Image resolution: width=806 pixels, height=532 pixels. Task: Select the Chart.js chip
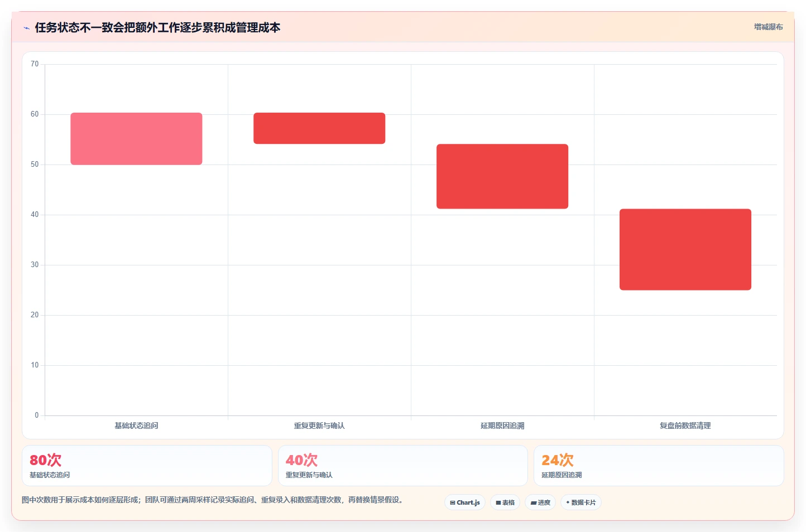(465, 502)
